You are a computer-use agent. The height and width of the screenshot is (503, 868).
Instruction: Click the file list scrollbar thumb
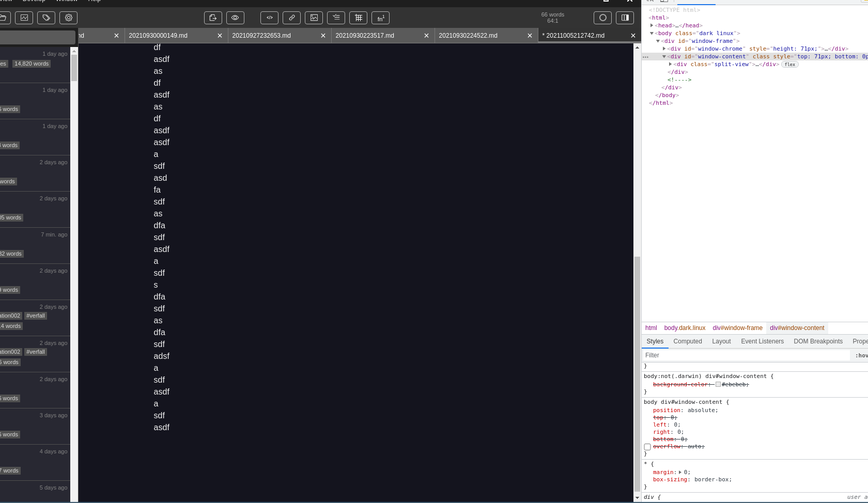click(x=74, y=68)
